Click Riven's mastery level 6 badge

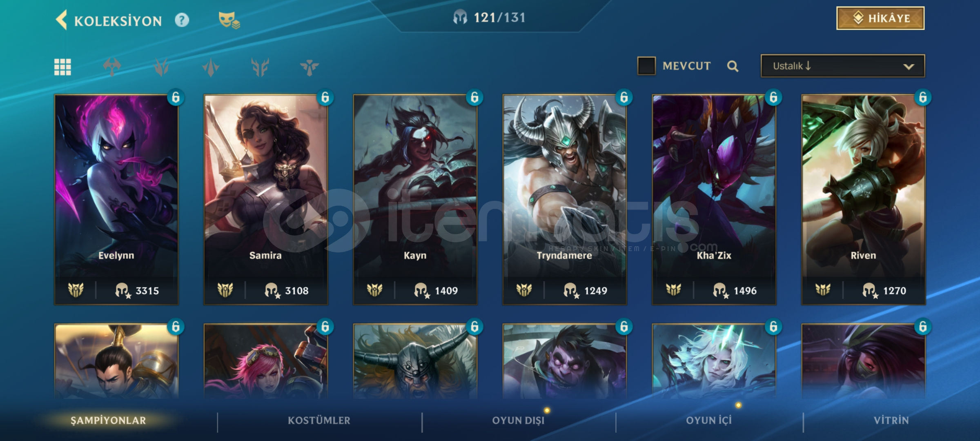pos(922,98)
